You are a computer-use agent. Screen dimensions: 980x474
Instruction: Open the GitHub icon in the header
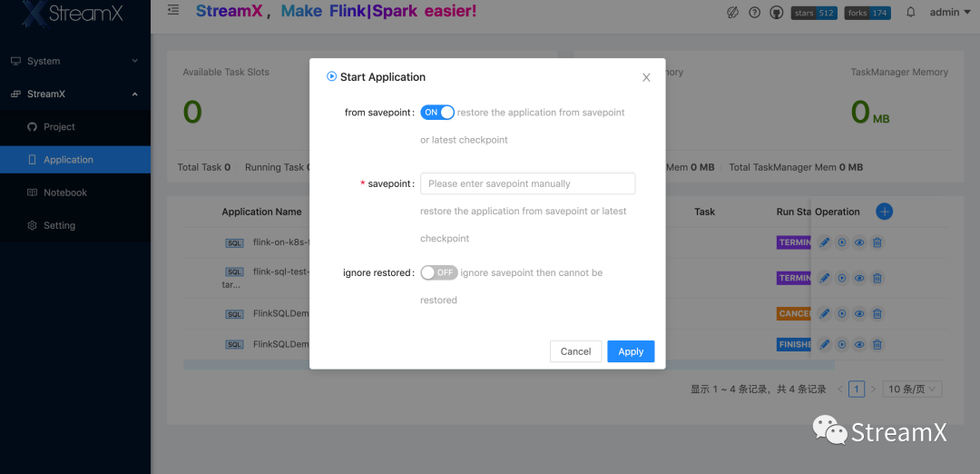(776, 13)
